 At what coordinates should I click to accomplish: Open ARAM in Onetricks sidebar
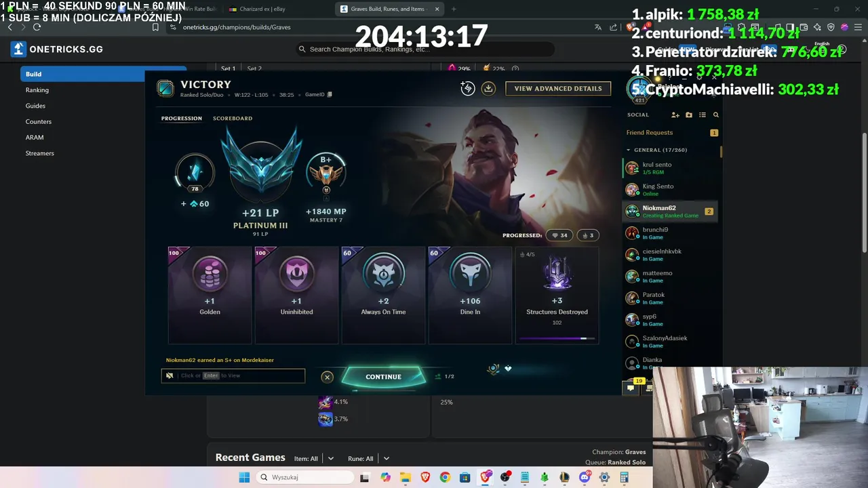click(x=35, y=138)
